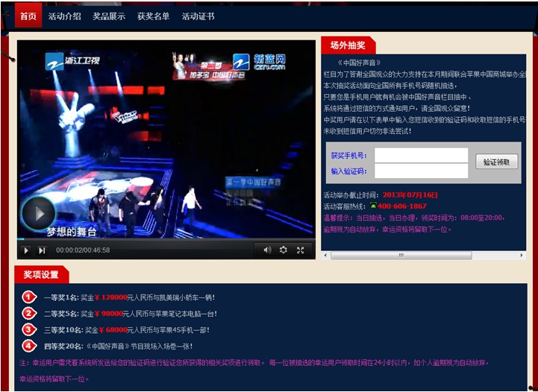Click the green telephone hotline icon
Image resolution: width=538 pixels, height=392 pixels.
pyautogui.click(x=373, y=206)
